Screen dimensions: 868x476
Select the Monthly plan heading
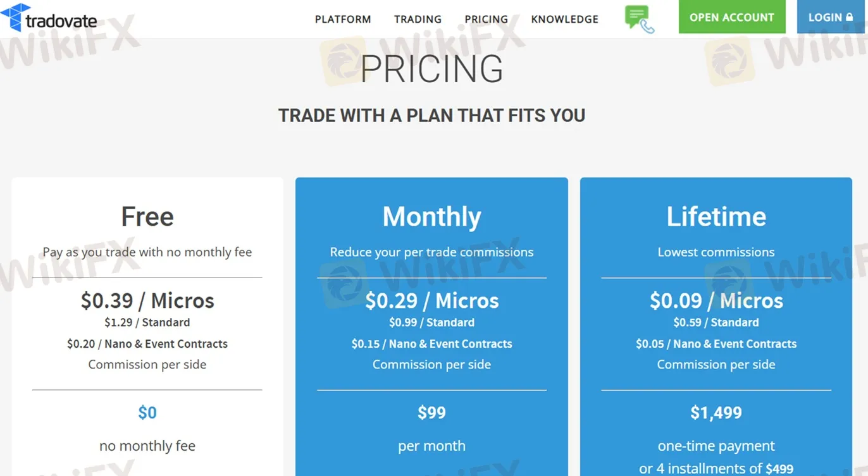point(431,217)
